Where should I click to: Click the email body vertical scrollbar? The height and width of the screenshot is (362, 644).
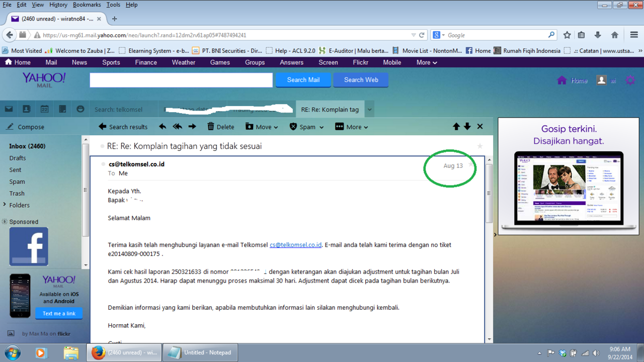pos(489,194)
